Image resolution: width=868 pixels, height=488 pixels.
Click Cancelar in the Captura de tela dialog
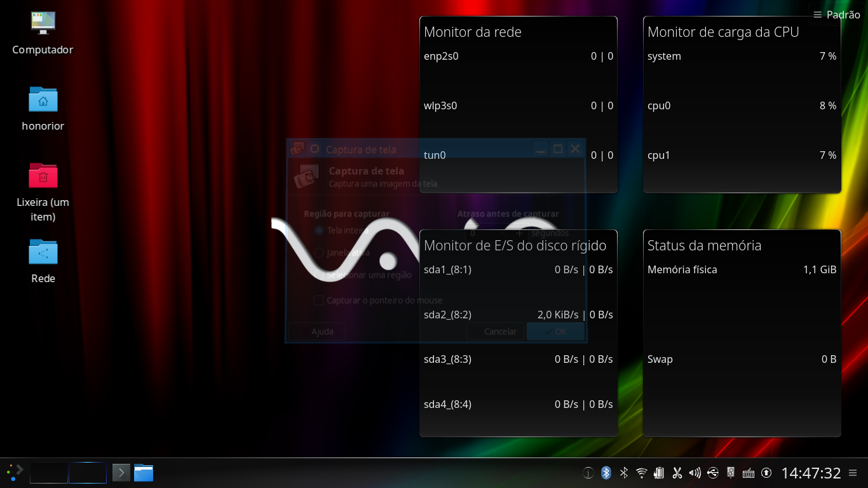point(496,331)
